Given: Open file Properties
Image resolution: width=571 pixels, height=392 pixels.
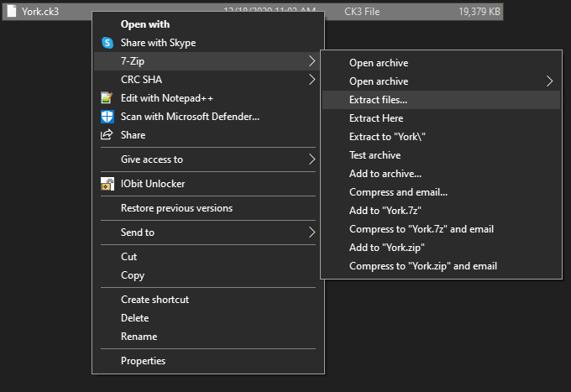Looking at the screenshot, I should (x=143, y=361).
